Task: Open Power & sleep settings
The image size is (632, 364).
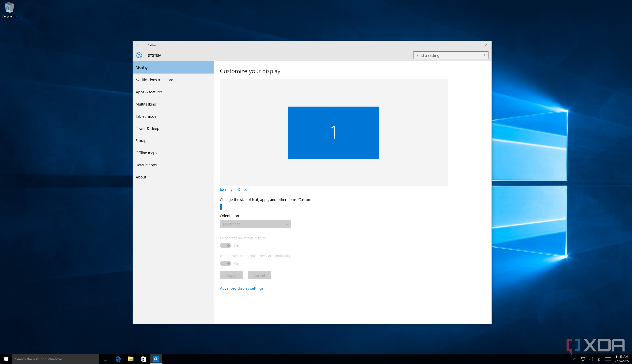Action: (173, 128)
